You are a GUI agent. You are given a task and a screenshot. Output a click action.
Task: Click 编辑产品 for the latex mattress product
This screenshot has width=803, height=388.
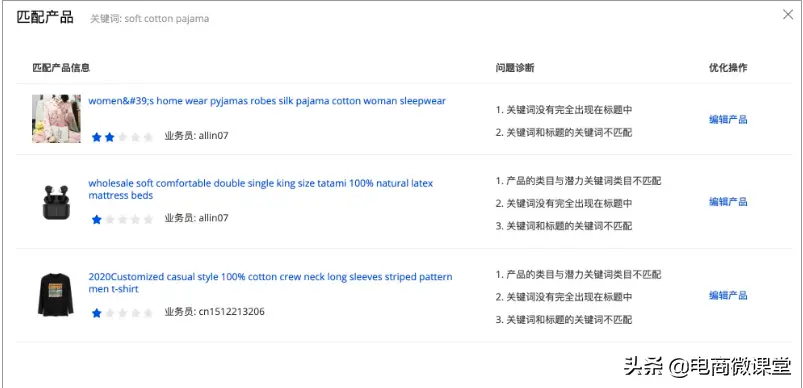[x=728, y=202]
